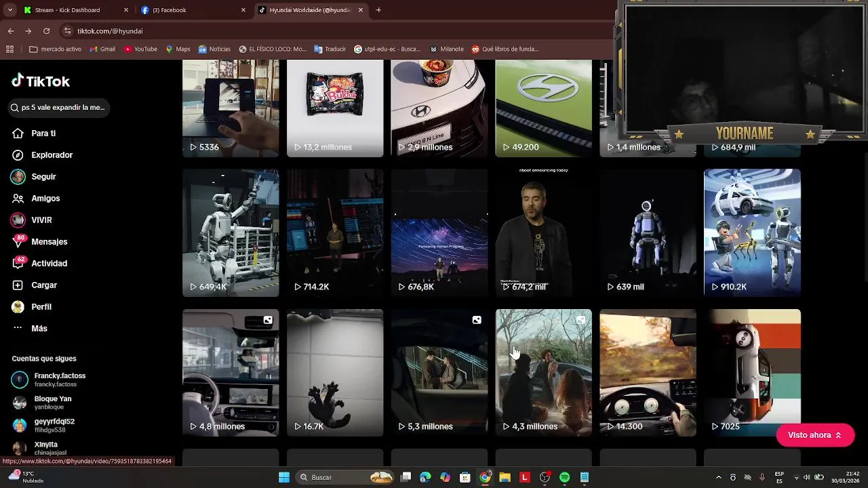Viewport: 868px width, 488px height.
Task: Open the tab search dropdown arrow
Action: [9, 10]
